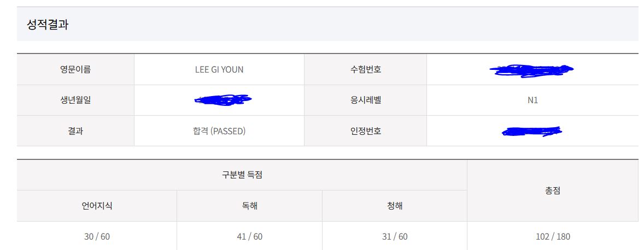Select the 영문이름 label cell
This screenshot has height=250, width=644.
pos(75,69)
